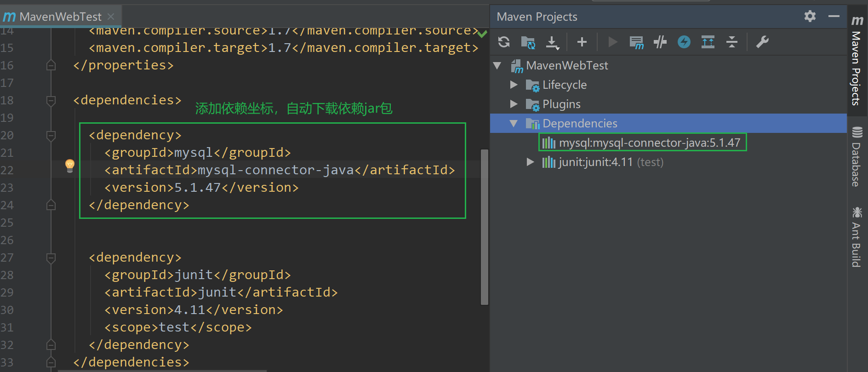Switch to MavenWebTest editor tab
This screenshot has height=372, width=868.
(60, 17)
